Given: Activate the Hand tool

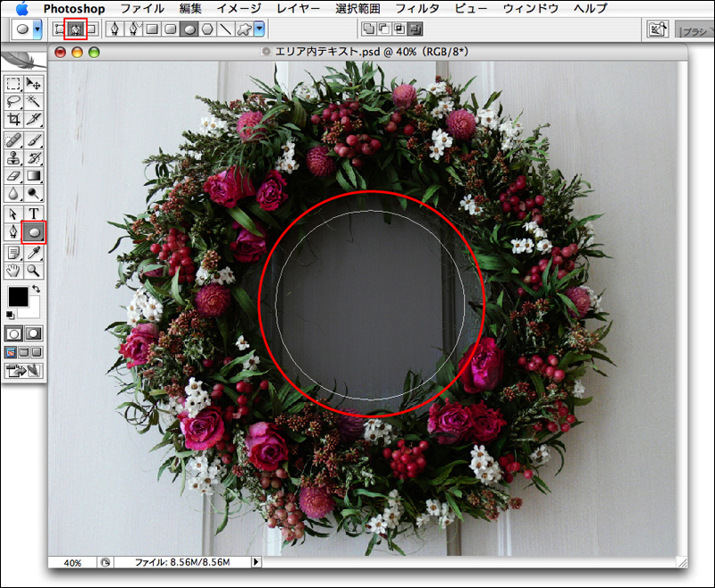Looking at the screenshot, I should click(x=13, y=270).
